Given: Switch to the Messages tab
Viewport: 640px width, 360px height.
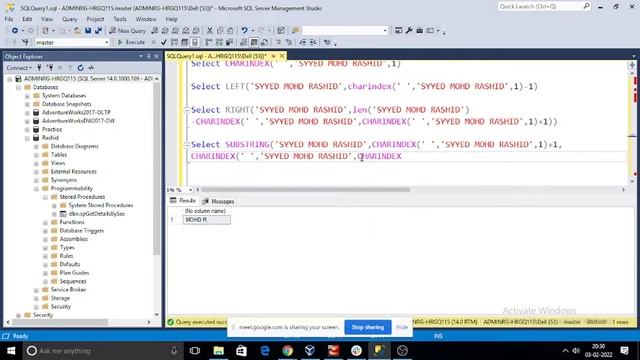Looking at the screenshot, I should point(218,201).
